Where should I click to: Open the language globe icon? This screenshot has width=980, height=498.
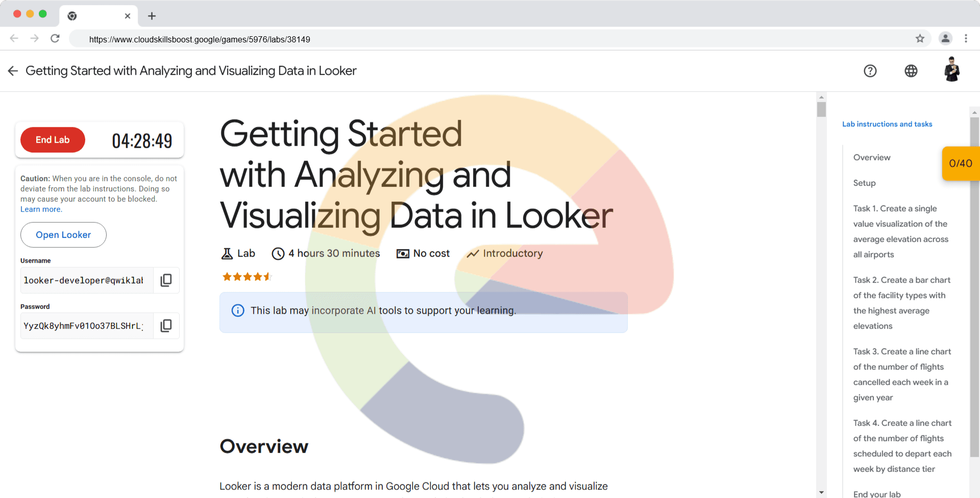pos(911,71)
